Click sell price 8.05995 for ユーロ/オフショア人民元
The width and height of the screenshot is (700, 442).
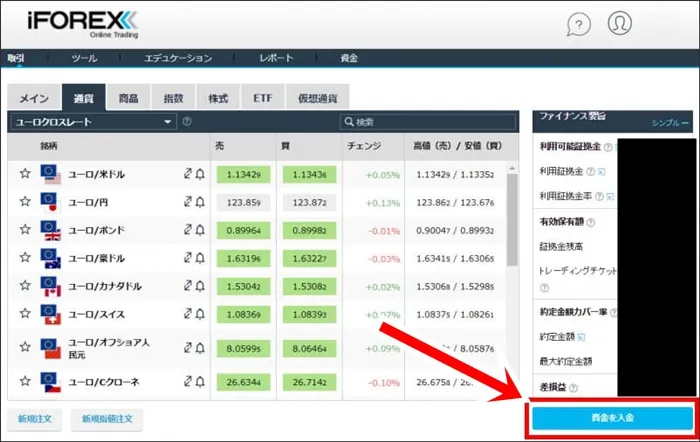(243, 349)
